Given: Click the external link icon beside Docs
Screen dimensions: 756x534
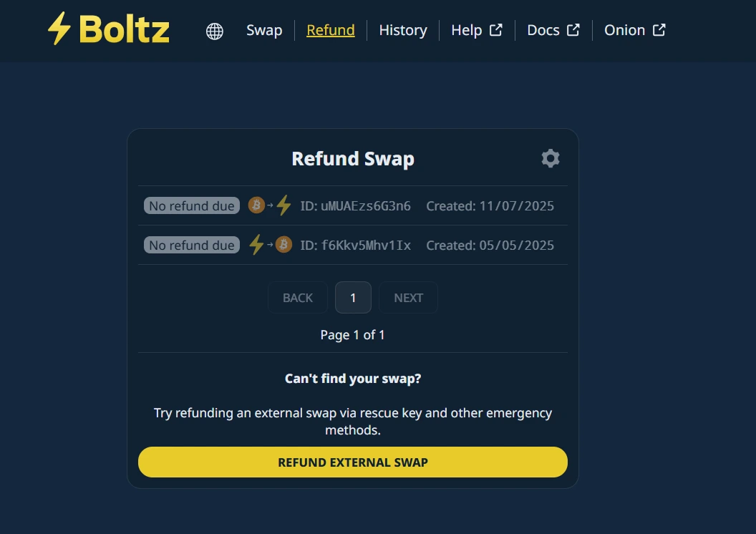Looking at the screenshot, I should click(x=573, y=30).
